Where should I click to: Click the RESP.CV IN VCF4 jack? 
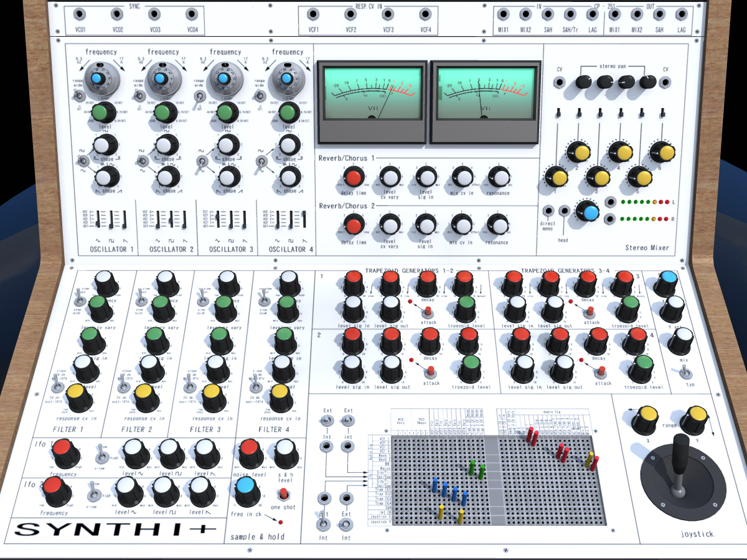pos(425,14)
